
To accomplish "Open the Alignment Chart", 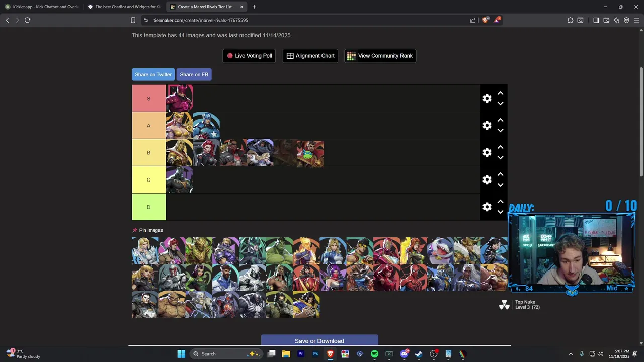I will (x=310, y=56).
